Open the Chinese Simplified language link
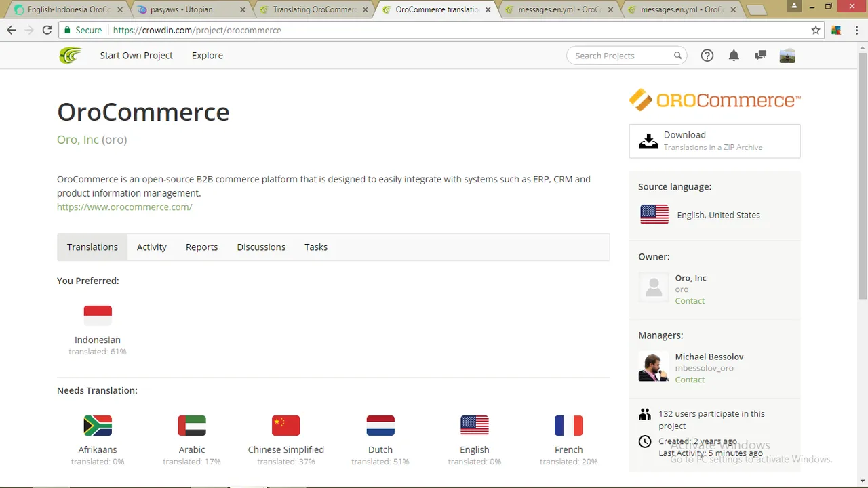868x488 pixels. tap(286, 449)
